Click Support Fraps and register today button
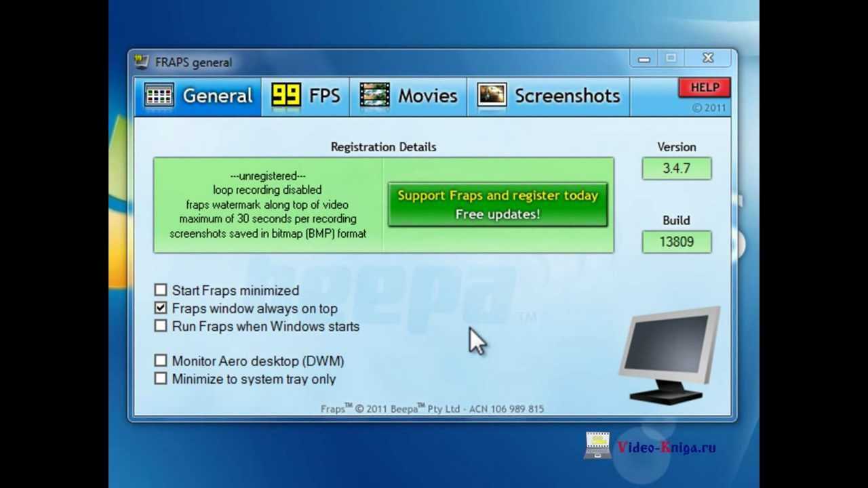Viewport: 868px width, 488px height. coord(498,204)
